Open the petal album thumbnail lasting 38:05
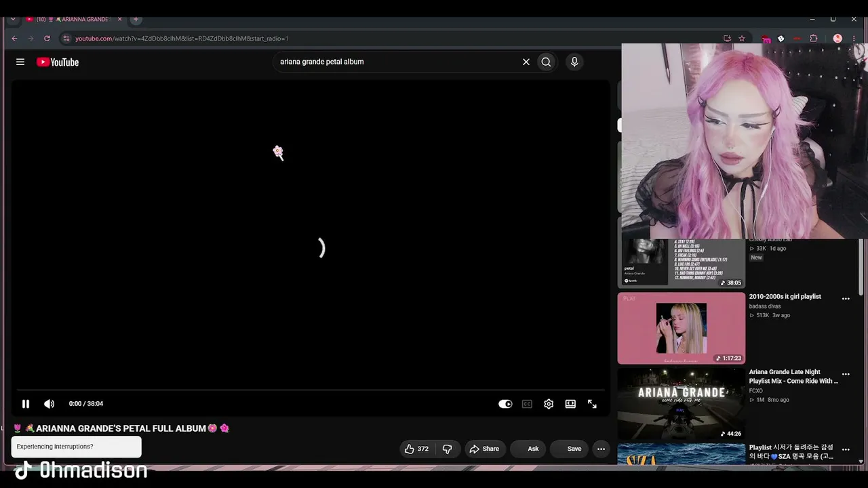The width and height of the screenshot is (868, 488). point(682,262)
